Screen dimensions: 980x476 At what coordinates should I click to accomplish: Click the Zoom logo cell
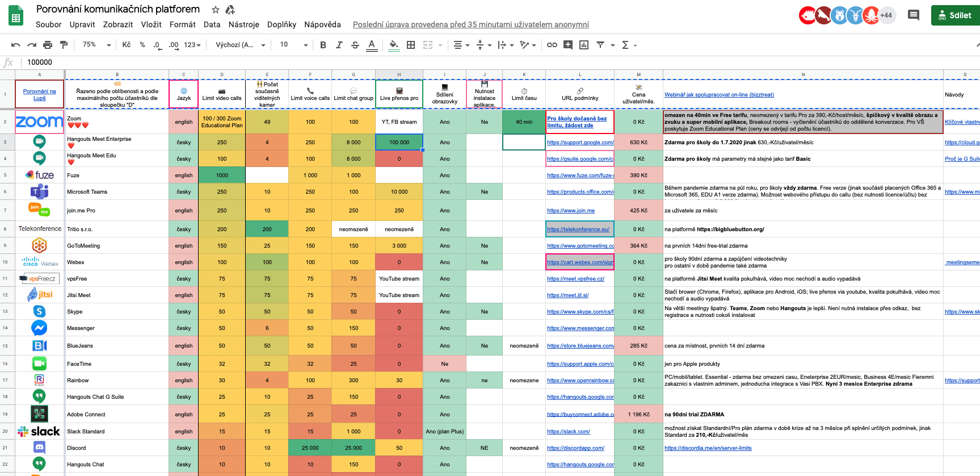pos(39,122)
